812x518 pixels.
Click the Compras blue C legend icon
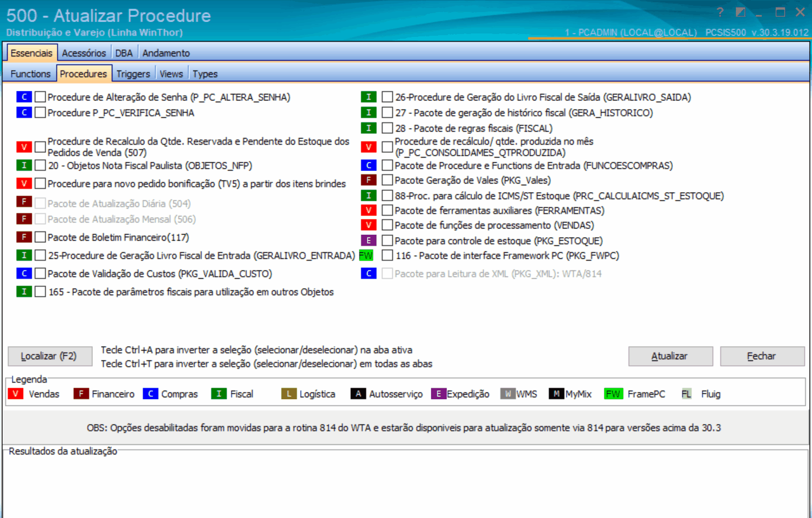click(150, 394)
